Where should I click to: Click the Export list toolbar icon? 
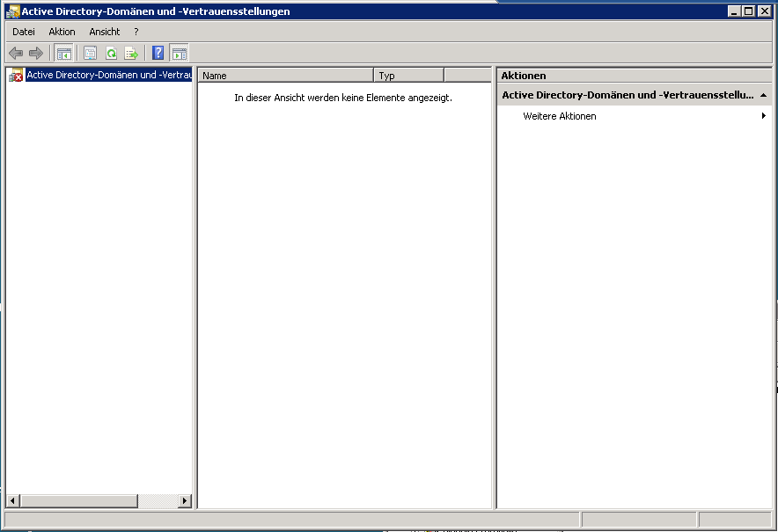coord(131,53)
